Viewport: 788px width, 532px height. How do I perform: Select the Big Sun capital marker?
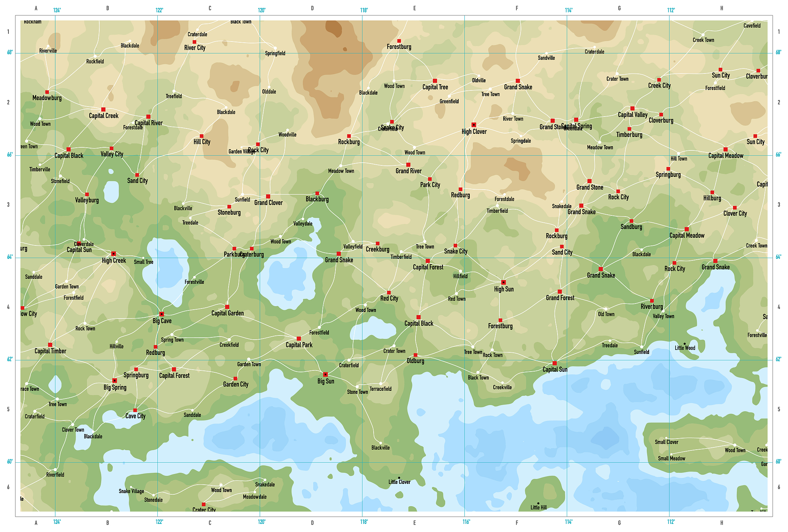[326, 374]
